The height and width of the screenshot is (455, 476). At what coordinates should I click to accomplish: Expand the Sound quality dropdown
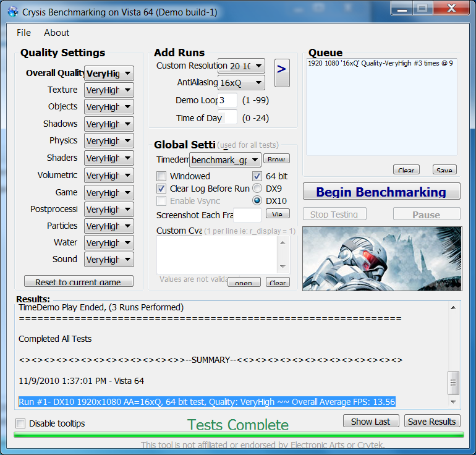(x=109, y=260)
